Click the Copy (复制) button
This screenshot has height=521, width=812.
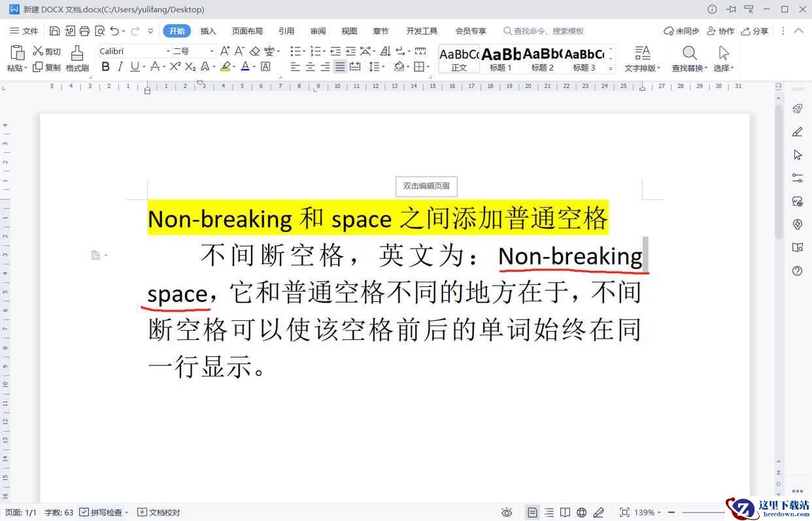[x=46, y=67]
